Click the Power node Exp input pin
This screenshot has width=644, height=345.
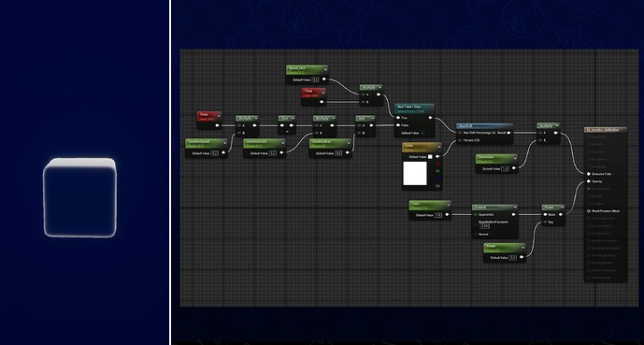(546, 223)
